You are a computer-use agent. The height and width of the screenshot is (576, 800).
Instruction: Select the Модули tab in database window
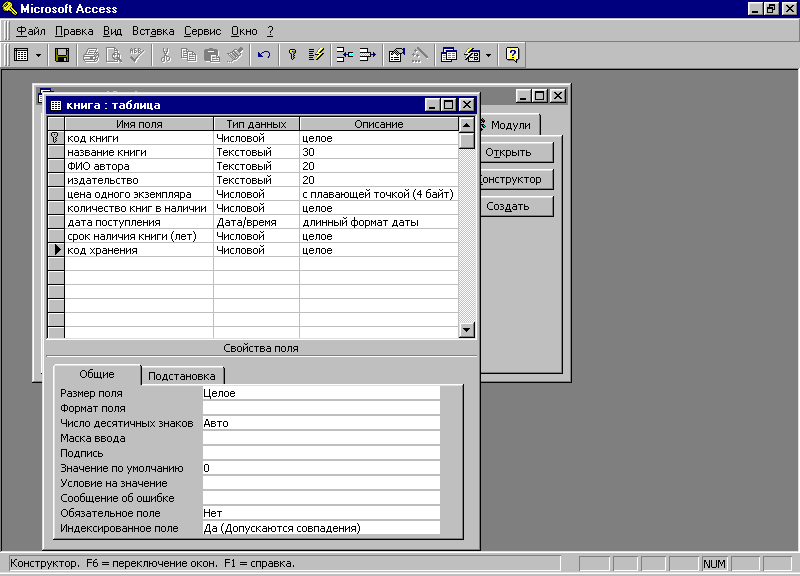pos(509,125)
